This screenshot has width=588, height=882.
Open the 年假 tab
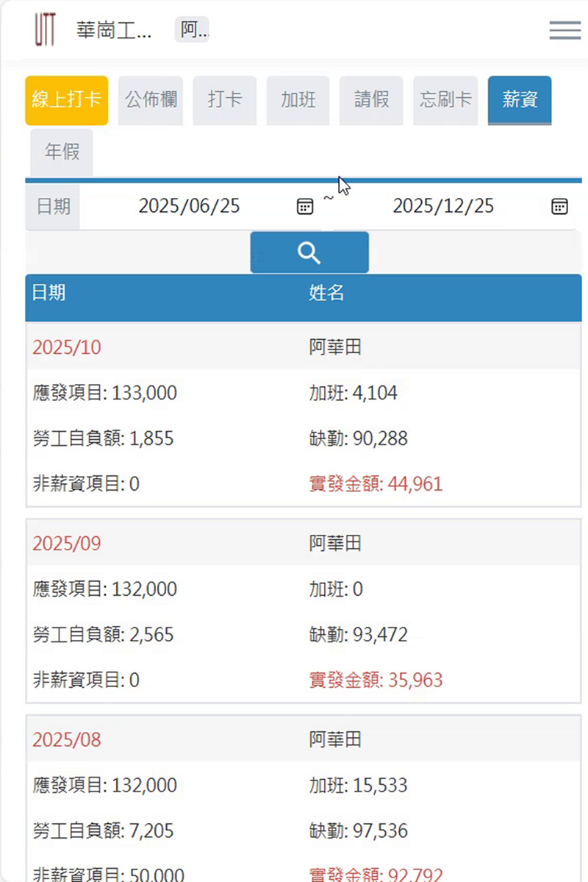click(x=62, y=152)
